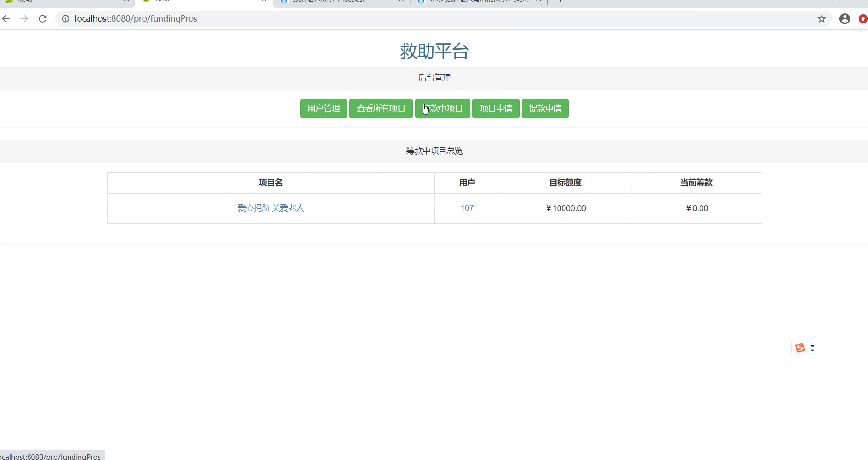Open user 107 link in table
Viewport: 868px width, 460px height.
pyautogui.click(x=467, y=208)
